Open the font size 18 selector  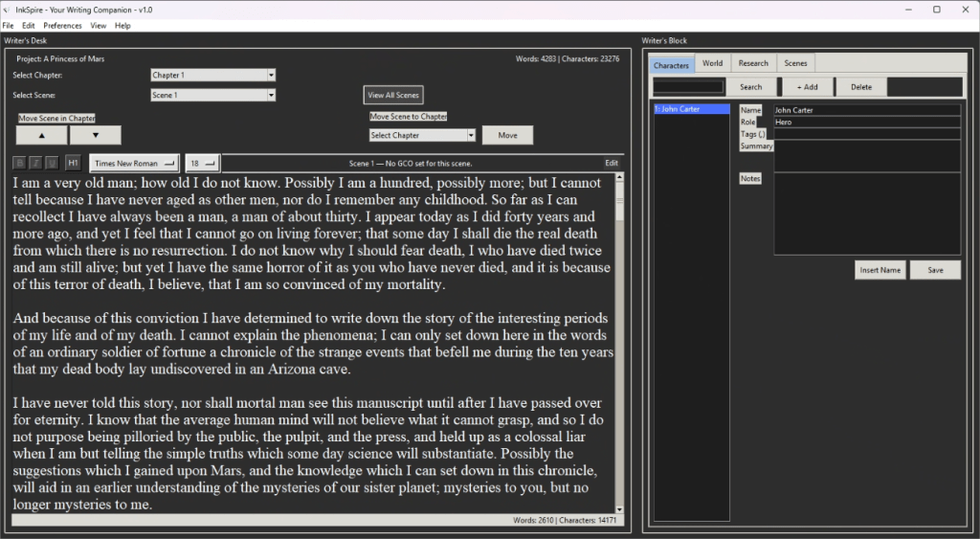(202, 163)
